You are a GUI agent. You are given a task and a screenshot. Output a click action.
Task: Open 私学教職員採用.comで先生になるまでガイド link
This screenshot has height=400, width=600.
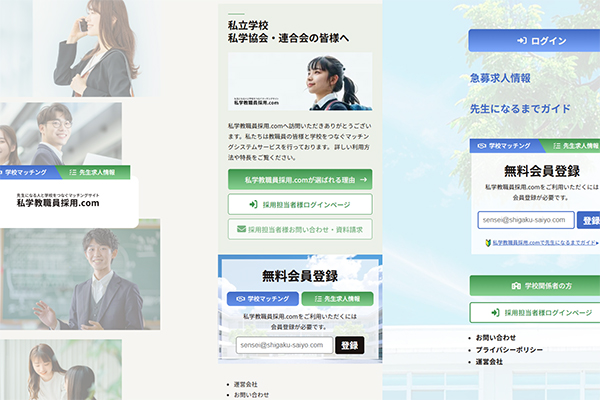click(544, 242)
